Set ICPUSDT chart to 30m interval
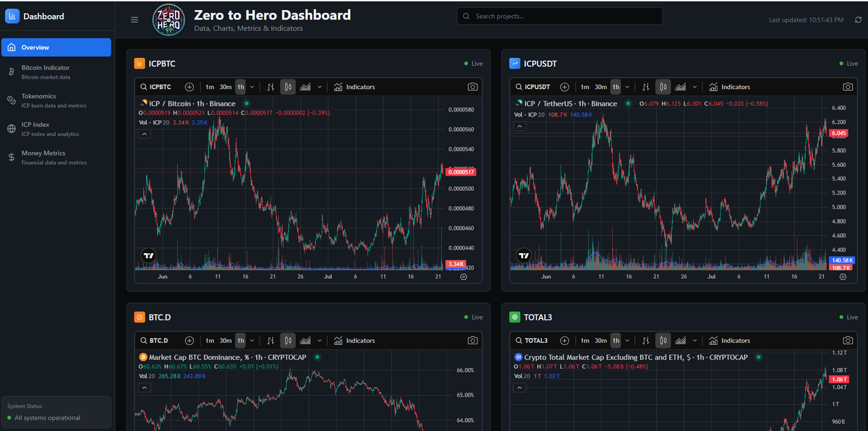The image size is (868, 431). [x=601, y=87]
